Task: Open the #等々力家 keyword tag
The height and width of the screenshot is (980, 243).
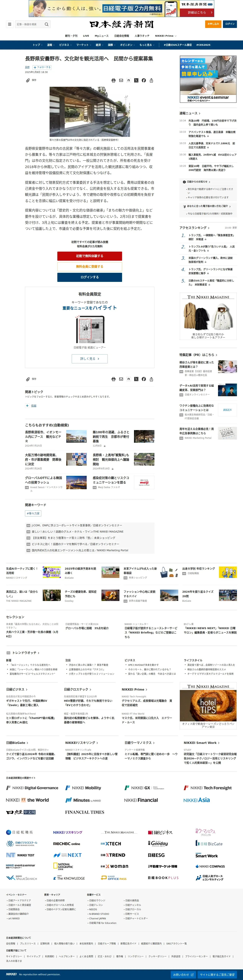Action: [x=33, y=513]
